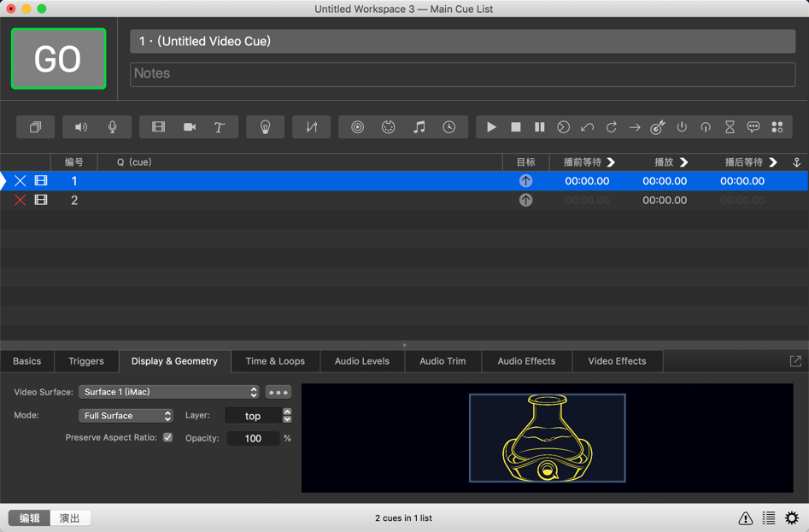Screen dimensions: 809x532
Task: Create a Text cue using the T icon
Action: pyautogui.click(x=219, y=126)
